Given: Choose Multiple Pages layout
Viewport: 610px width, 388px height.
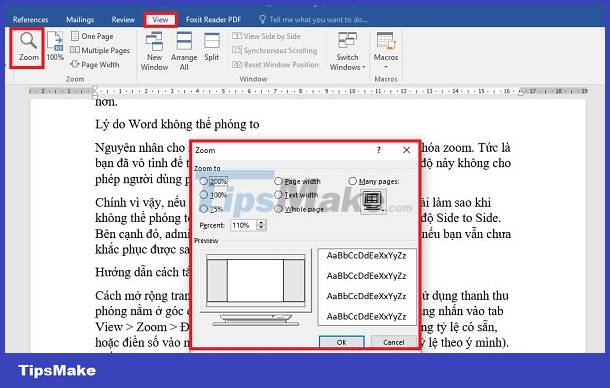Looking at the screenshot, I should point(100,50).
